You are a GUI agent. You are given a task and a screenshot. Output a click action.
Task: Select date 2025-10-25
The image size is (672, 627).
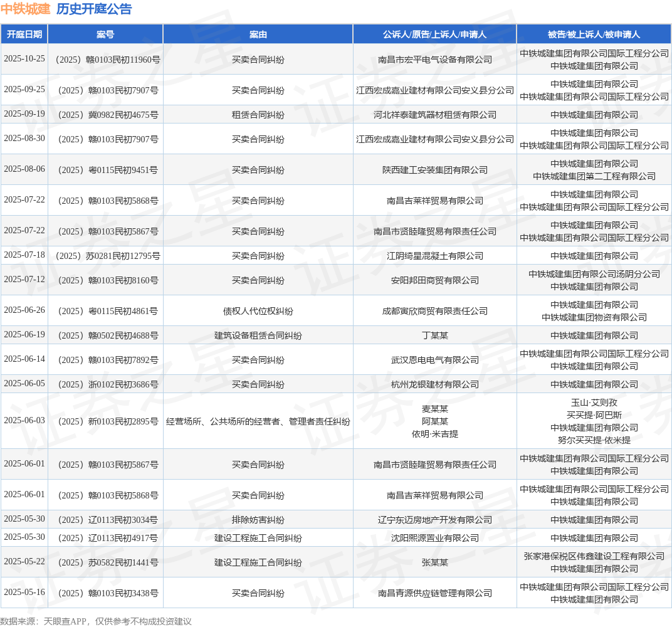[24, 59]
